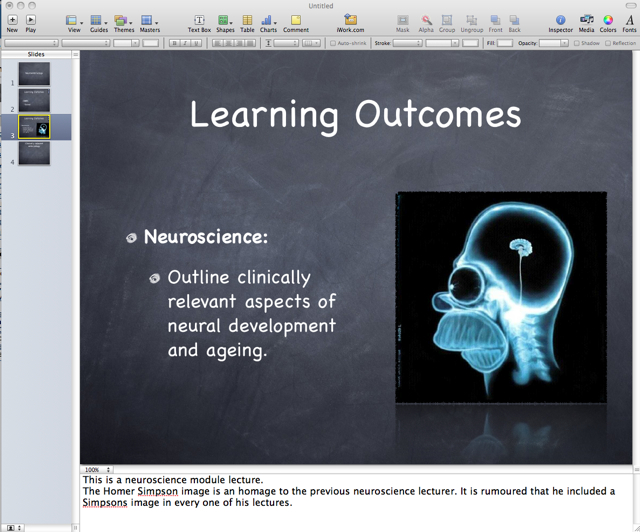The height and width of the screenshot is (532, 640).
Task: Enable the Shadow checkbox
Action: coord(577,43)
